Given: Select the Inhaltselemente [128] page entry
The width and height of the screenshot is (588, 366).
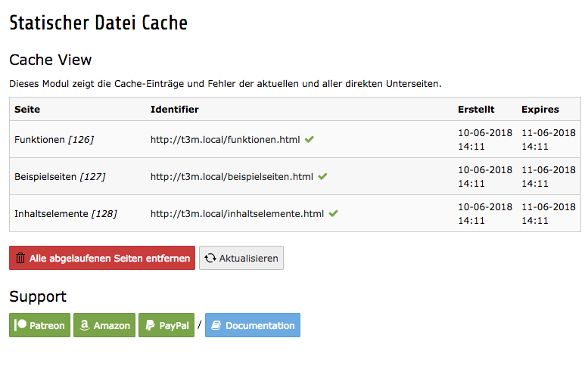Looking at the screenshot, I should (66, 214).
